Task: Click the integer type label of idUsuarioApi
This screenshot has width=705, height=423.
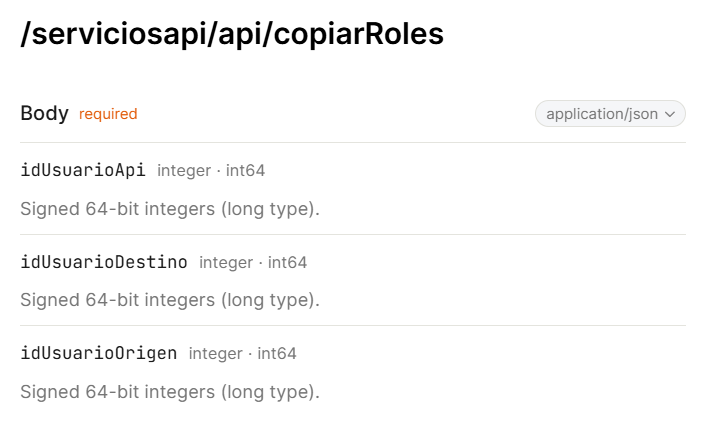Action: (x=184, y=171)
